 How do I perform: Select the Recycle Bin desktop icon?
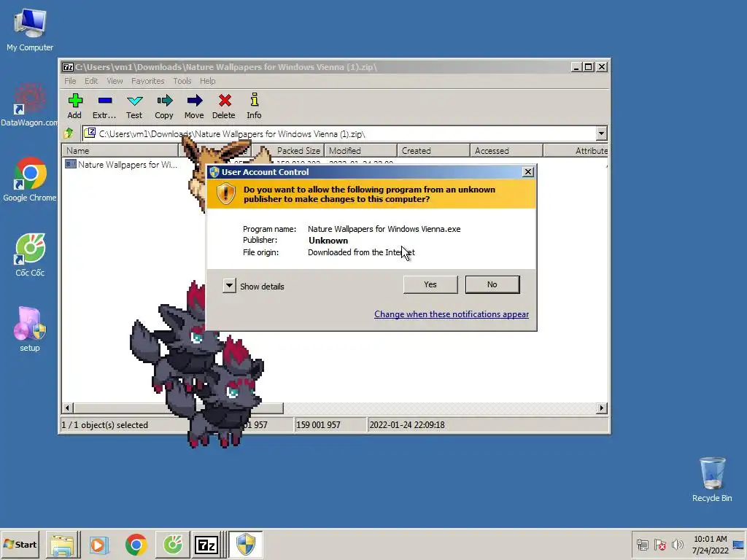[712, 480]
